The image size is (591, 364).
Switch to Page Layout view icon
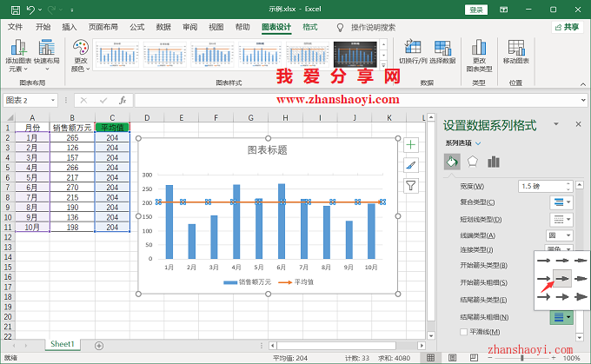[x=452, y=358]
